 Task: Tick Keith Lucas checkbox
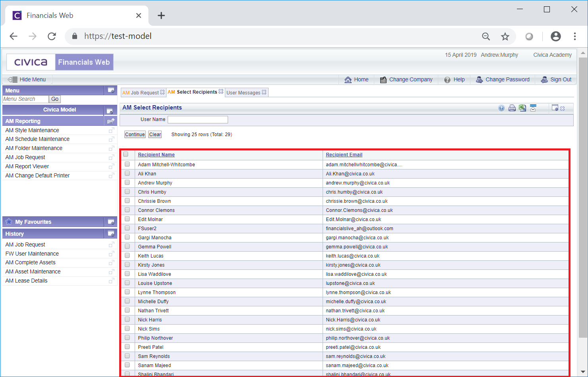point(127,255)
